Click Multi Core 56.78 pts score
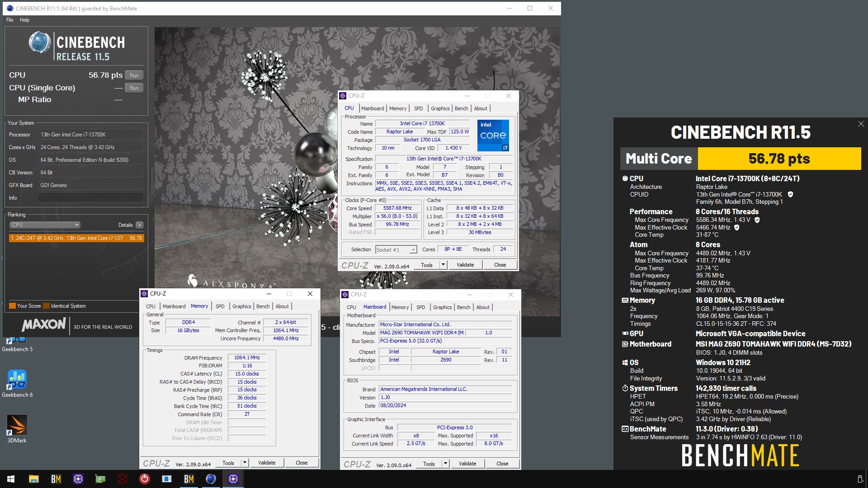Viewport: 868px width, 488px height. [x=779, y=159]
